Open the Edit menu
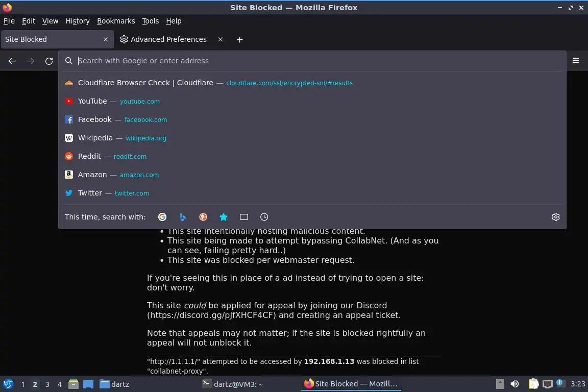This screenshot has width=588, height=392. (x=29, y=21)
